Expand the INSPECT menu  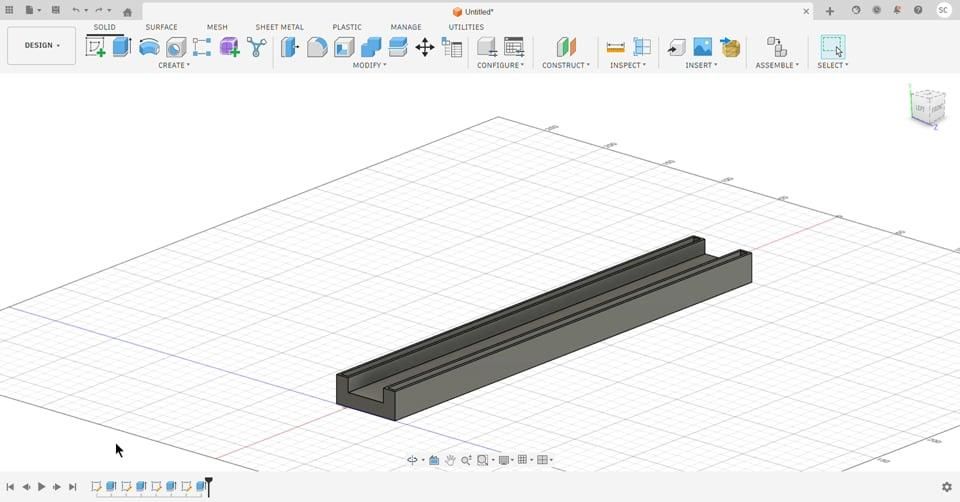click(628, 66)
